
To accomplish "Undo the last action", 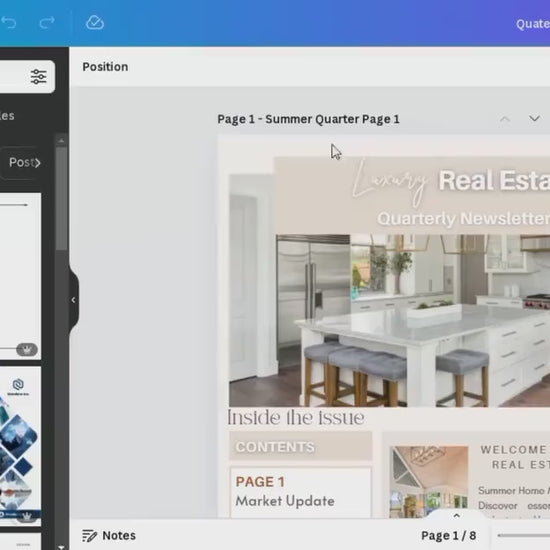I will (9, 23).
